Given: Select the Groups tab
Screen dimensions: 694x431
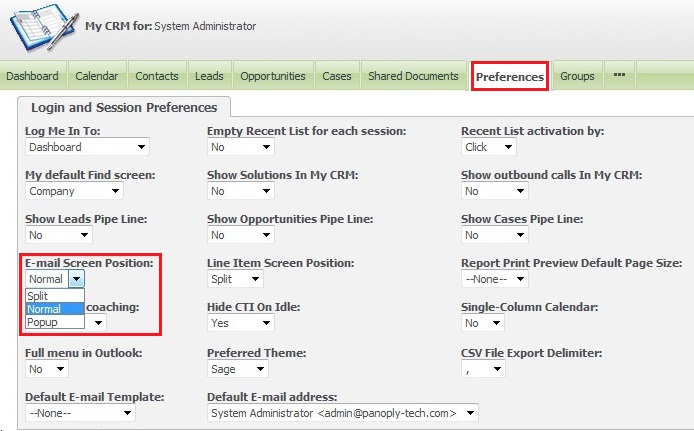Looking at the screenshot, I should coord(577,76).
